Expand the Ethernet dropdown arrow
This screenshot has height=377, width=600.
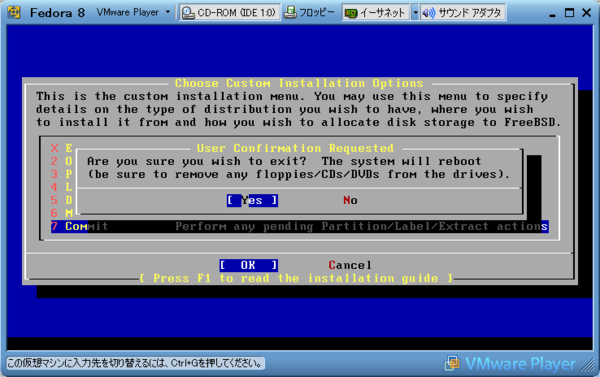coord(415,13)
